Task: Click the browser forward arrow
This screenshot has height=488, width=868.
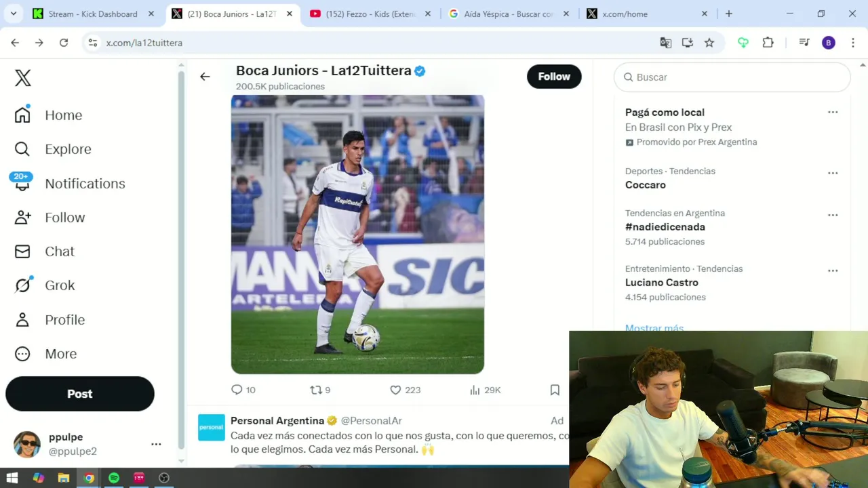Action: point(39,43)
